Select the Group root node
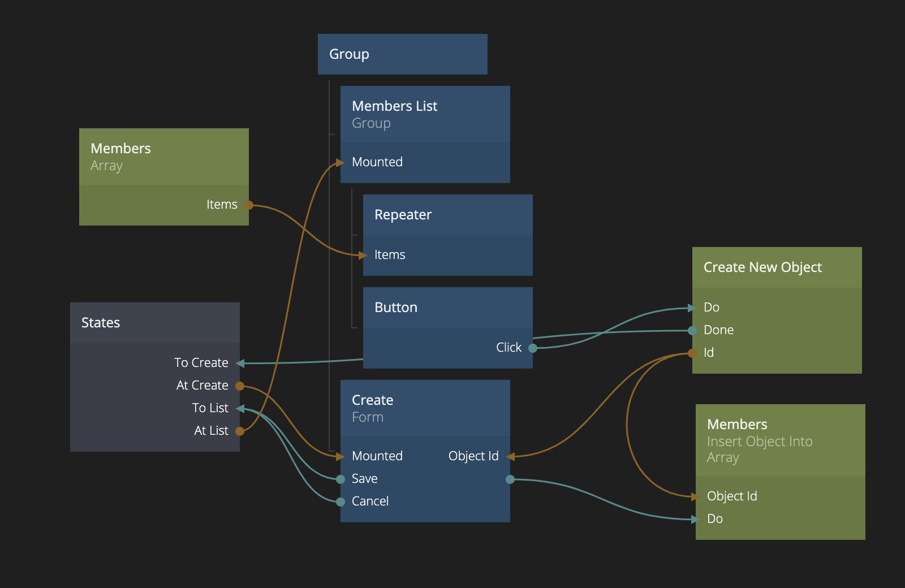 (402, 54)
